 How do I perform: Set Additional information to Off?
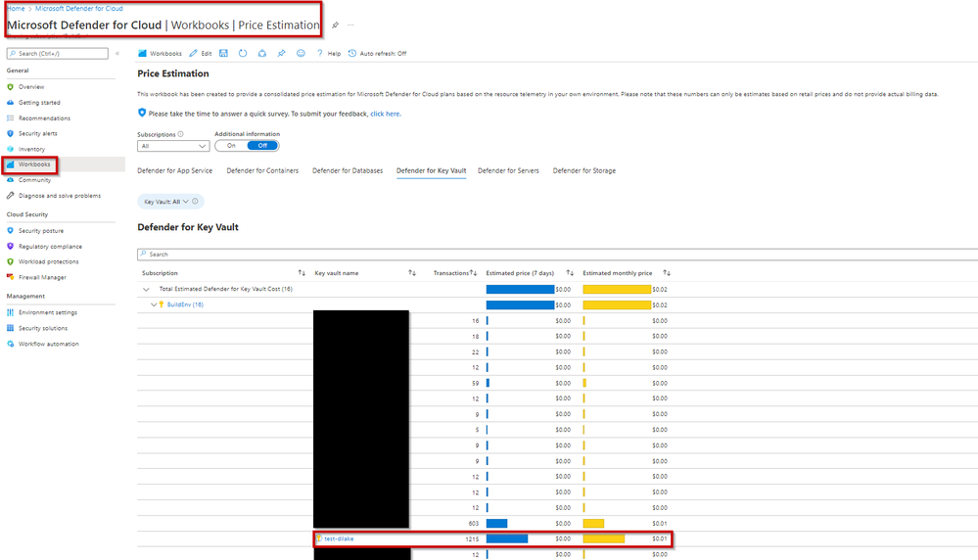[x=262, y=145]
